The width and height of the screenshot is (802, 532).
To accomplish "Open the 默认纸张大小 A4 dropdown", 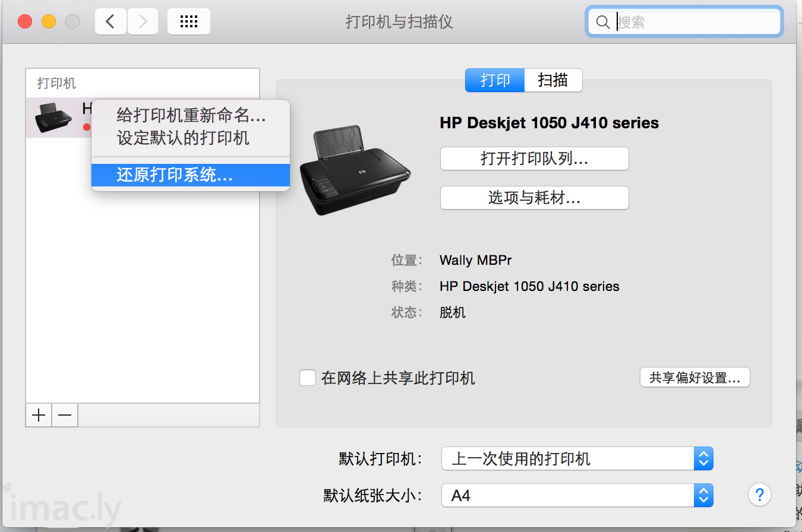I will coord(577,495).
